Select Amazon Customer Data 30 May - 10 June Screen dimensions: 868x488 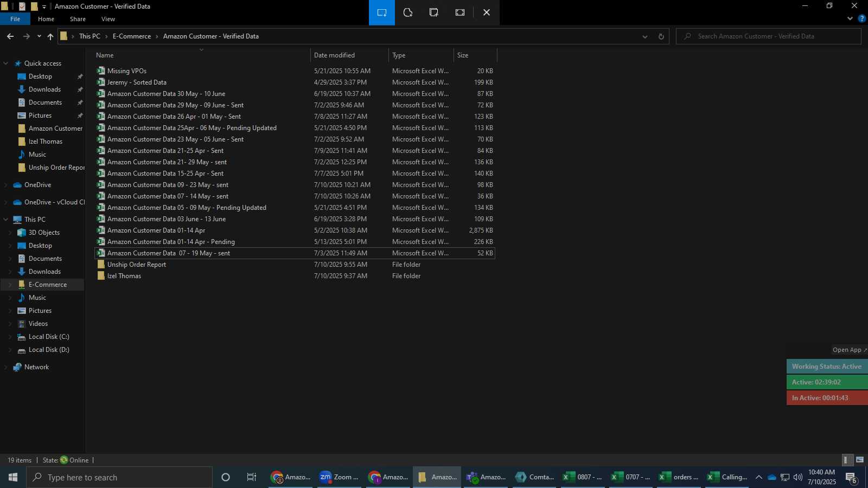(x=166, y=94)
